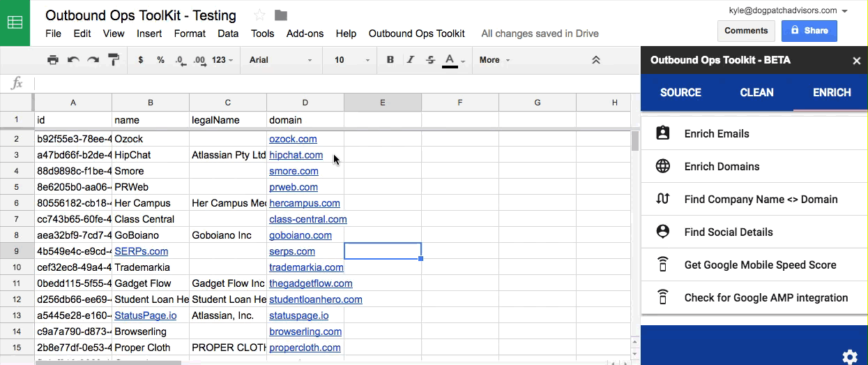Screen dimensions: 868x365
Task: Select Check for Google AMP integration
Action: point(754,297)
